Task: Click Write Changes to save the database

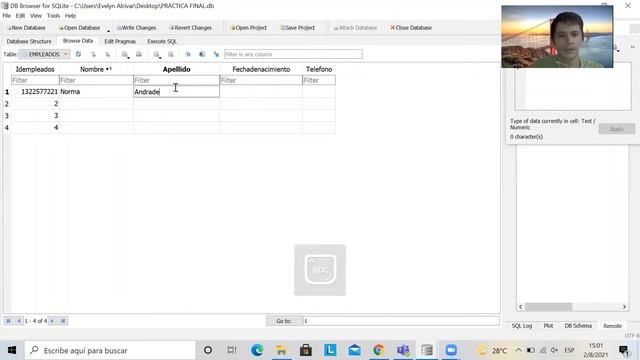Action: 136,28
